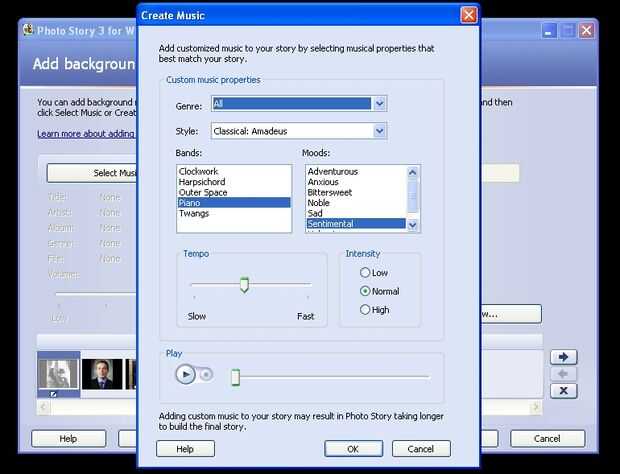Pick Sentimental mood

[356, 223]
